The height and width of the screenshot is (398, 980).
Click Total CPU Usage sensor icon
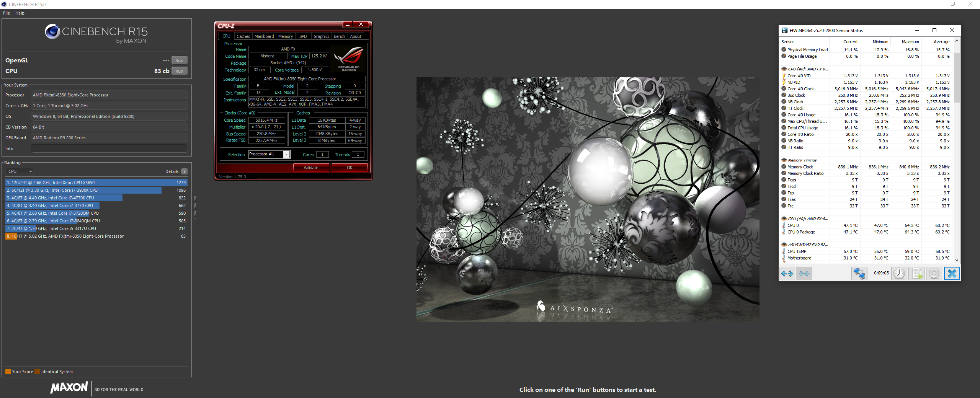784,128
